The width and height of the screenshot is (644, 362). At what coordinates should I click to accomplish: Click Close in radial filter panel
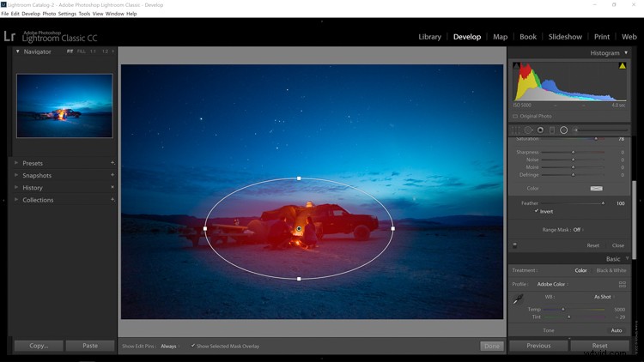618,245
